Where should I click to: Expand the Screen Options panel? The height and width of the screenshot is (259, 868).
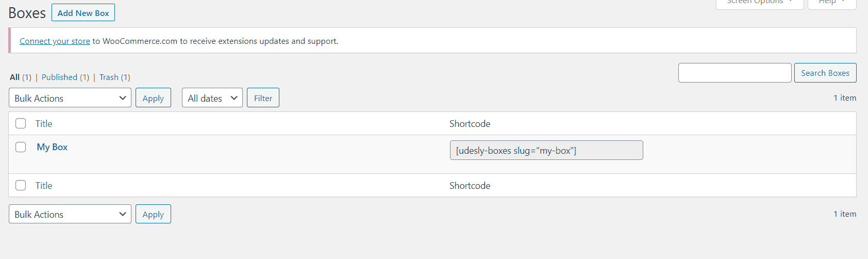(759, 3)
